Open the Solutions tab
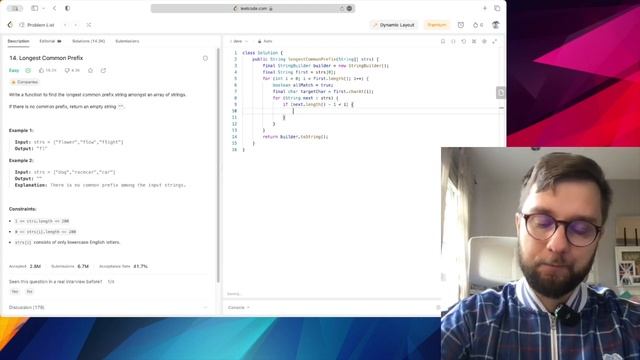This screenshot has height=360, width=640. coord(89,41)
